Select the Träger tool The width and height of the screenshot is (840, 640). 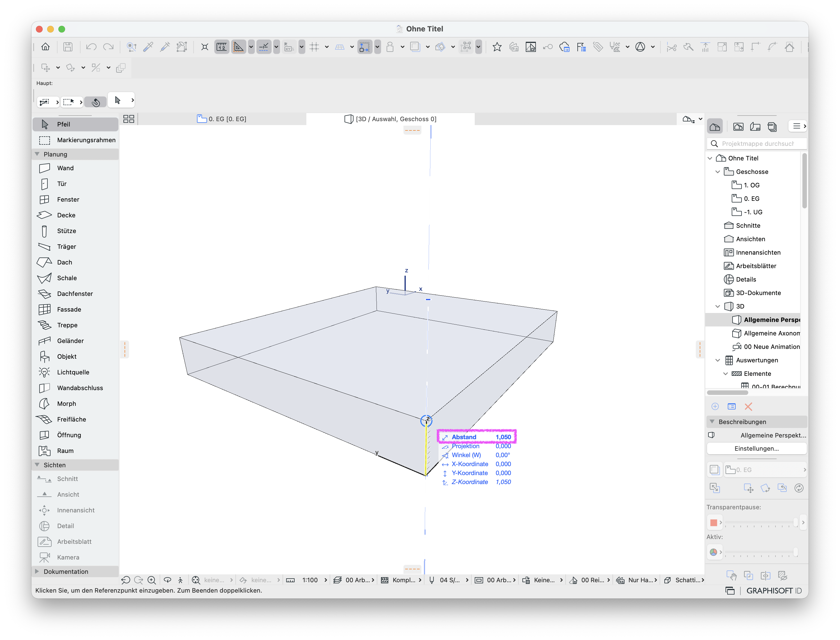pos(75,247)
